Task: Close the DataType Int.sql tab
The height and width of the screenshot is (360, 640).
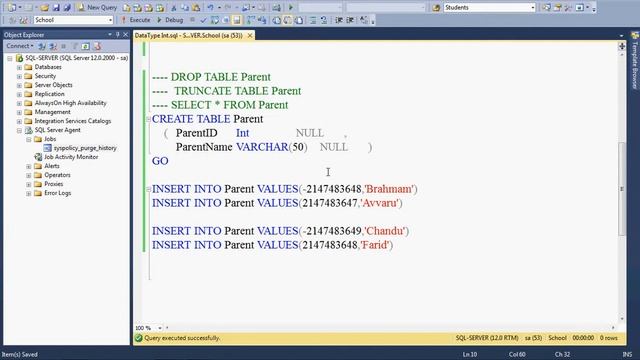Action: pyautogui.click(x=250, y=36)
